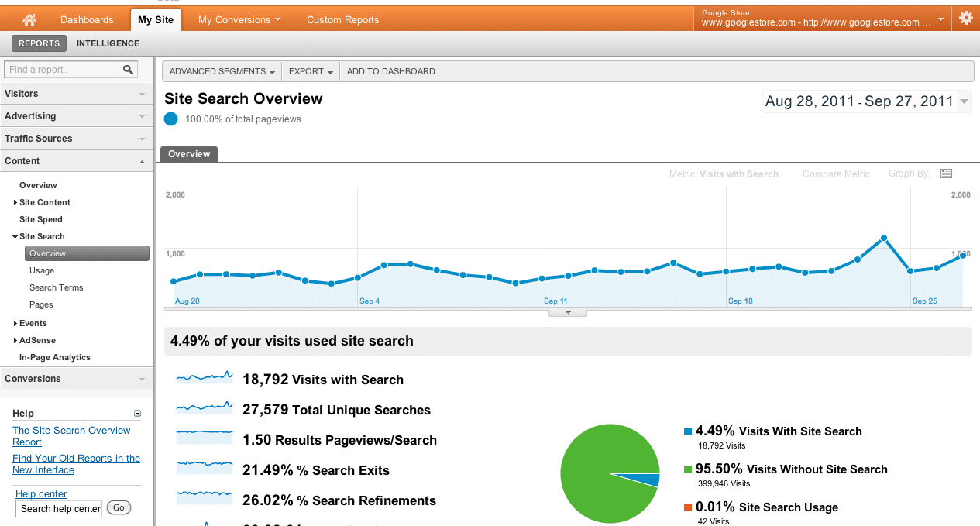This screenshot has width=980, height=526.
Task: Open the My Conversions menu
Action: click(238, 19)
